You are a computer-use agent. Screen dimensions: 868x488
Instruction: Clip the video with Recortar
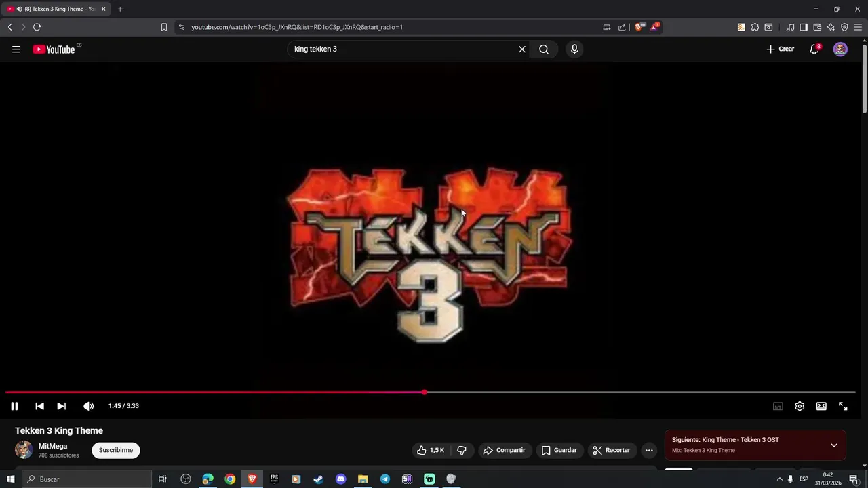(612, 450)
